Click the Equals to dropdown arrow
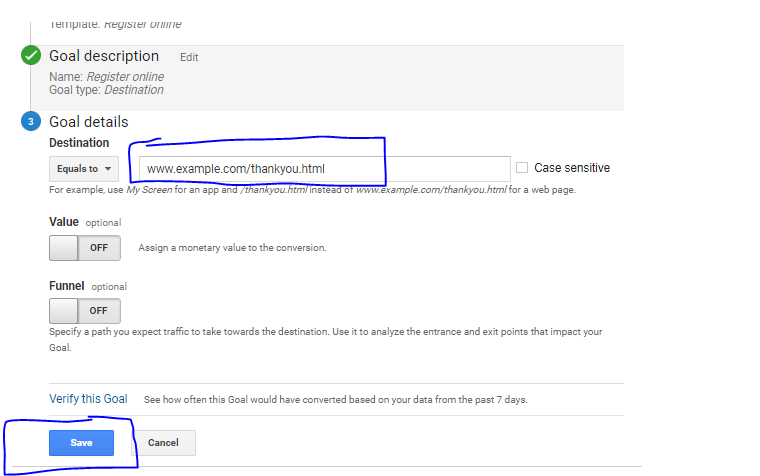This screenshot has height=476, width=760. point(108,169)
